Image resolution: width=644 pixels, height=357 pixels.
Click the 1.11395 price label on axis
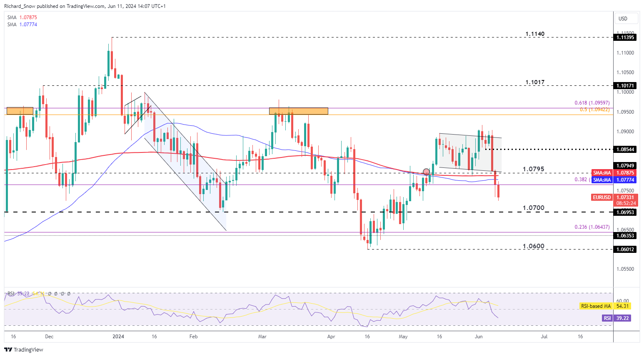tap(625, 37)
